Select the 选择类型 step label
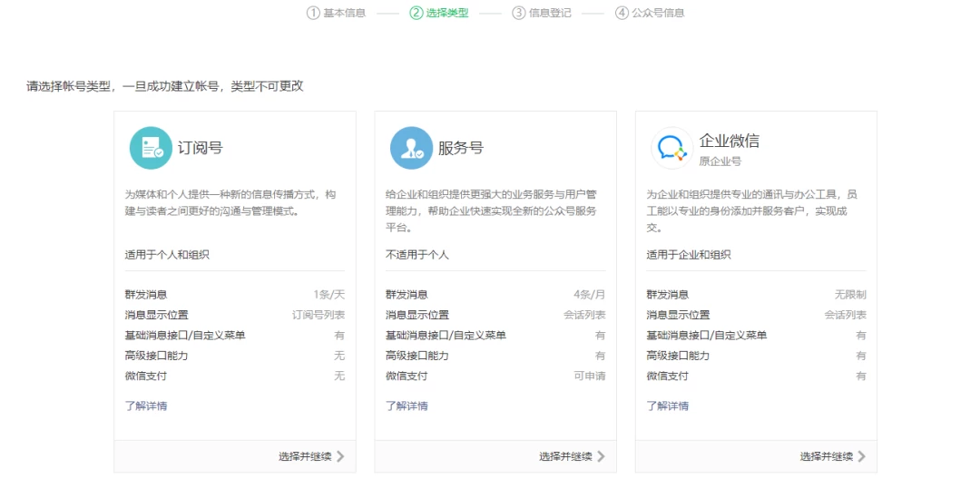Image resolution: width=980 pixels, height=479 pixels. click(x=447, y=13)
